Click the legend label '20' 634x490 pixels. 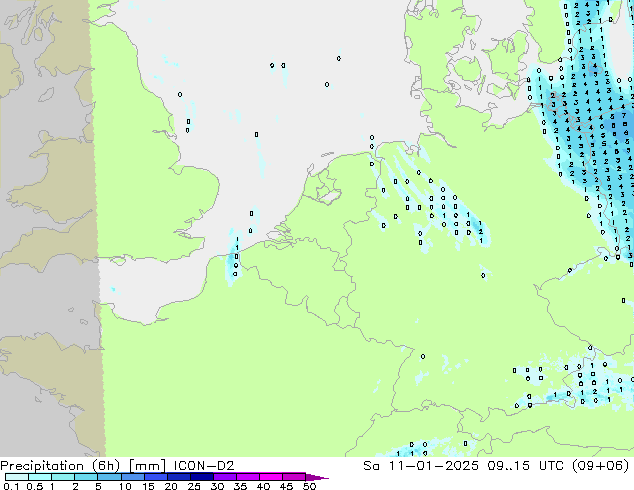(171, 486)
